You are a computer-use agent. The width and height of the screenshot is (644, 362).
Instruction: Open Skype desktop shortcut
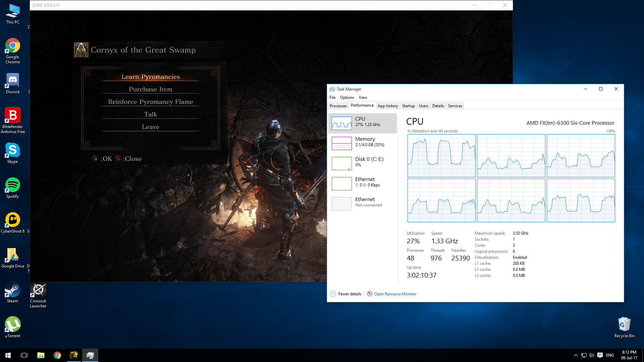pyautogui.click(x=13, y=153)
